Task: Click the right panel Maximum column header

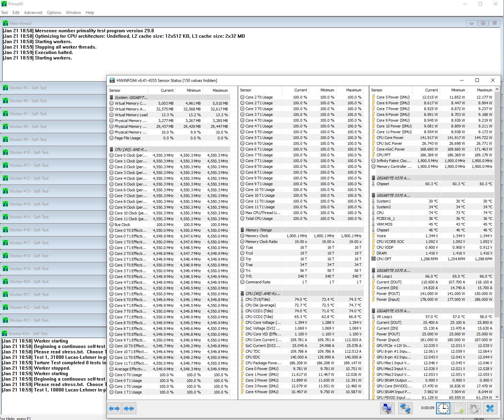Action: tap(481, 90)
